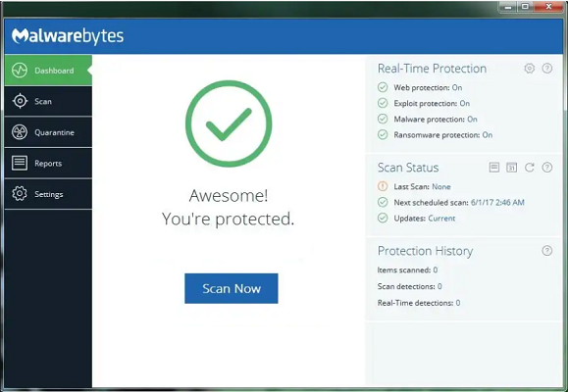Screen dimensions: 568x392
Task: Open the Settings tab
Action: click(48, 194)
